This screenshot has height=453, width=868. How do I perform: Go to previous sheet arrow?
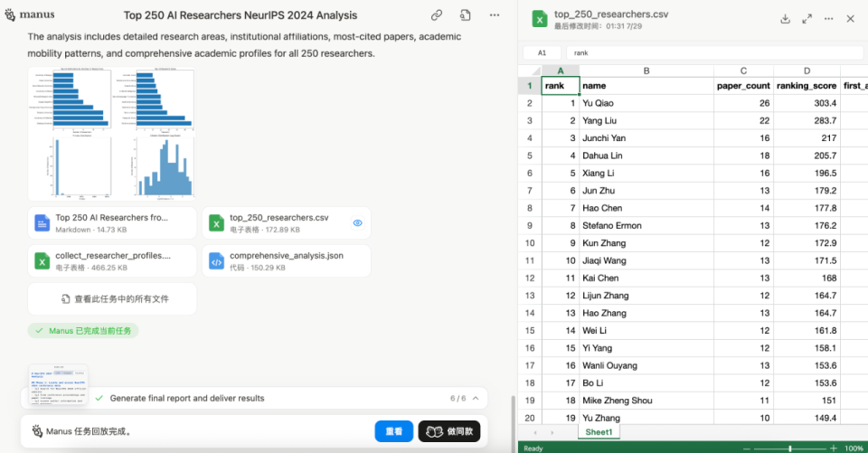[x=535, y=432]
